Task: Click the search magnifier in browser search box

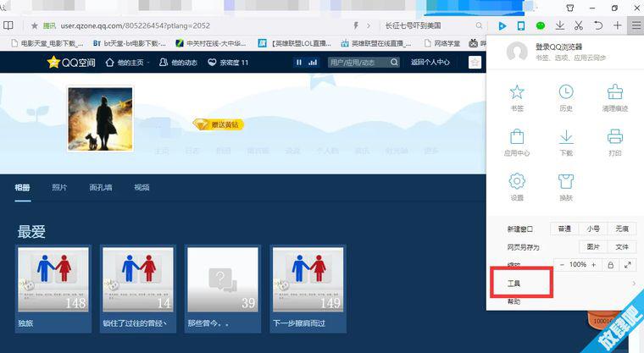Action: coord(479,25)
